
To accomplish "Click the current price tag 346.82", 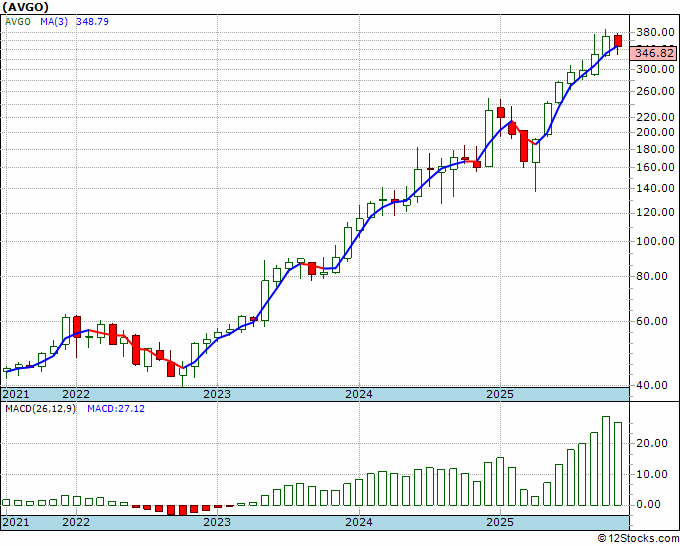I will click(655, 53).
